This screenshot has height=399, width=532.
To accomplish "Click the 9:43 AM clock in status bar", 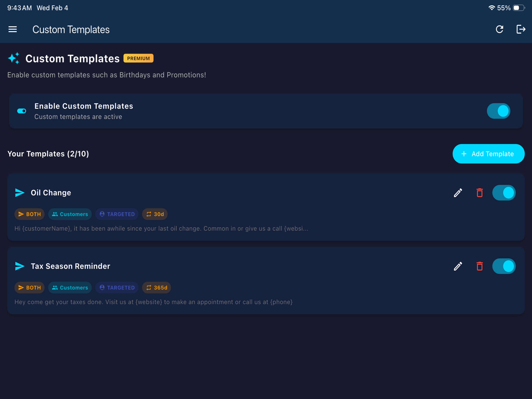I will [20, 8].
